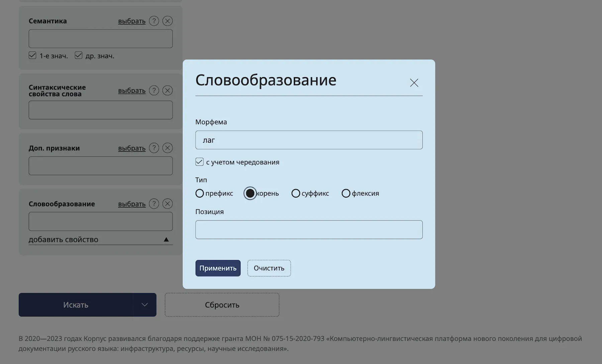Click the Сбросить button
The image size is (602, 364).
click(x=222, y=305)
